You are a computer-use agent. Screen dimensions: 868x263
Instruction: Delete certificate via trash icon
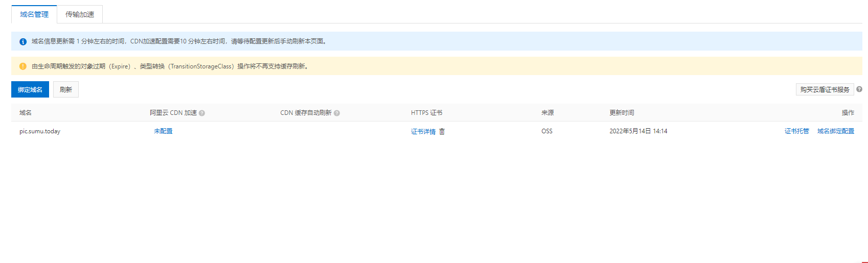click(442, 132)
